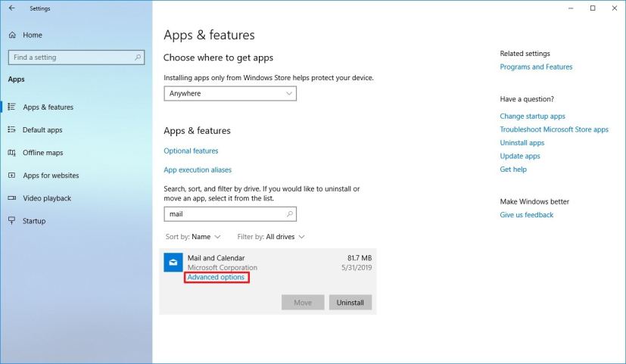Maximize the Settings window
Screen dimensions: 626x364
tap(593, 8)
